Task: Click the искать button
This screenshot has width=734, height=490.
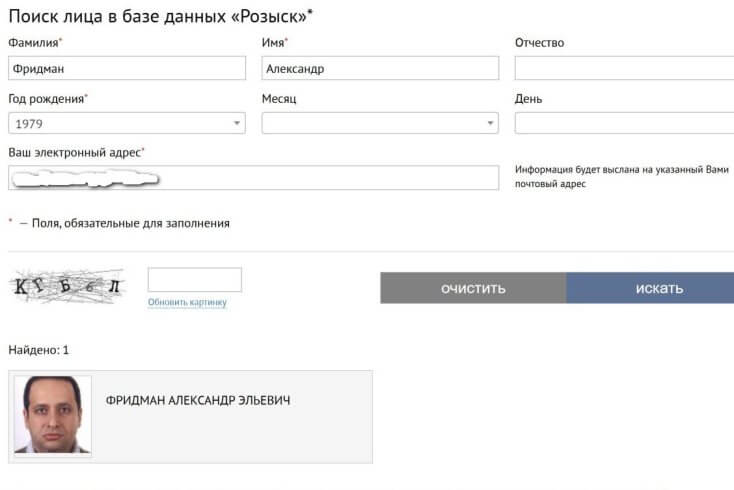Action: tap(650, 288)
